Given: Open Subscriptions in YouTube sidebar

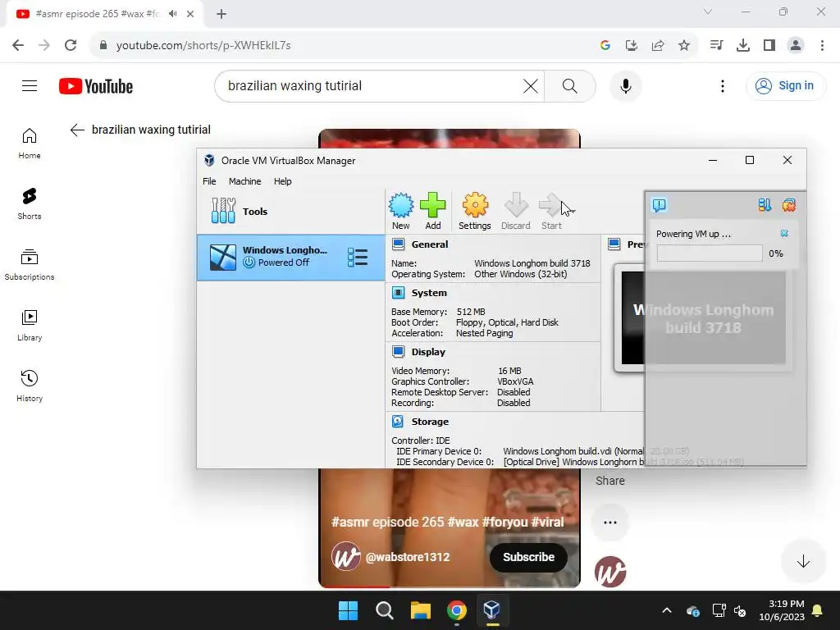Looking at the screenshot, I should point(30,265).
